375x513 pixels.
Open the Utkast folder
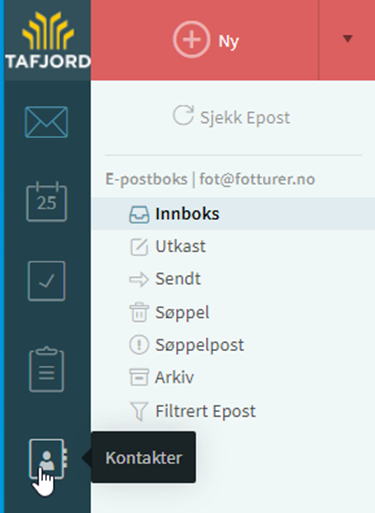pos(233,246)
